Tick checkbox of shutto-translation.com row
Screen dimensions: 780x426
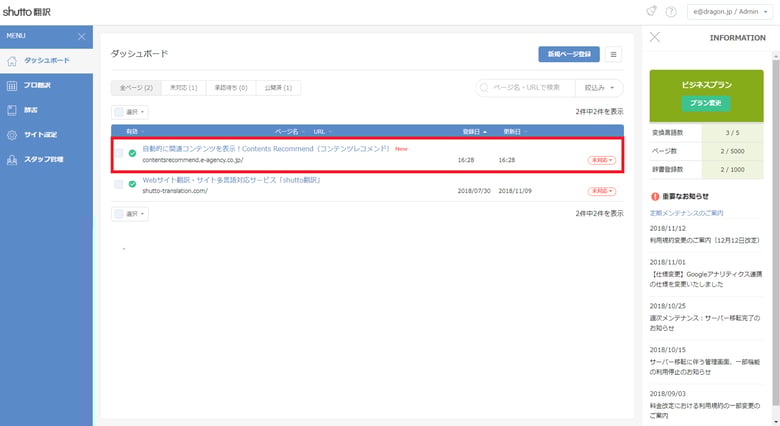coord(118,184)
